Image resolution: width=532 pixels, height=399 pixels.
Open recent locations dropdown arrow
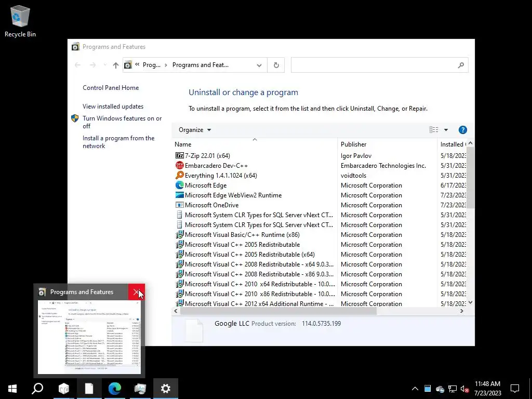pyautogui.click(x=105, y=65)
